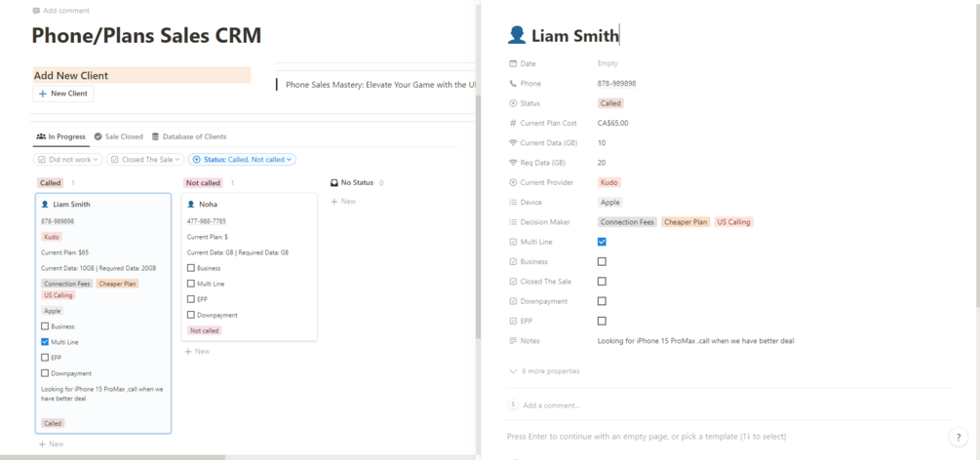The width and height of the screenshot is (980, 460).
Task: Click the Notes property lines icon
Action: click(x=514, y=341)
